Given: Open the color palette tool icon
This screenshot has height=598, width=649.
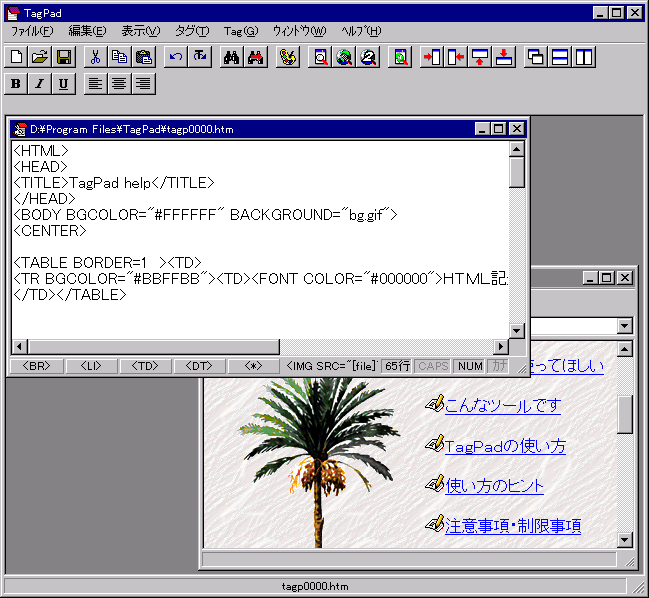Looking at the screenshot, I should click(x=288, y=57).
